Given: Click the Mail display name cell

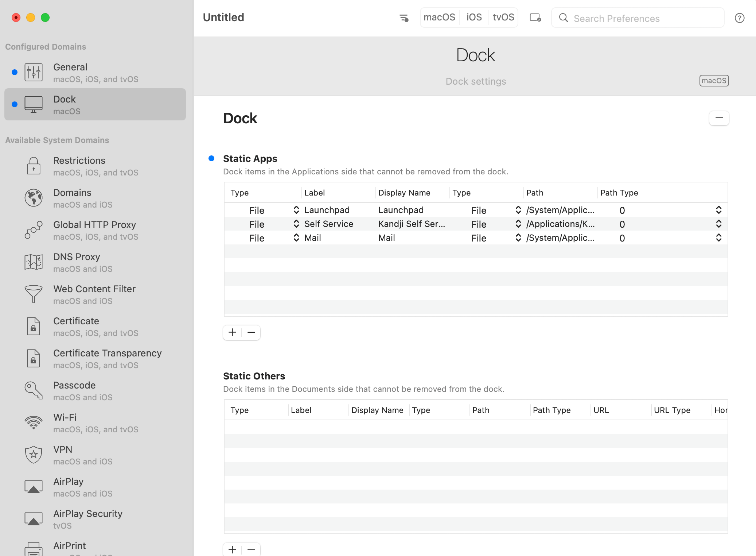Looking at the screenshot, I should 387,238.
